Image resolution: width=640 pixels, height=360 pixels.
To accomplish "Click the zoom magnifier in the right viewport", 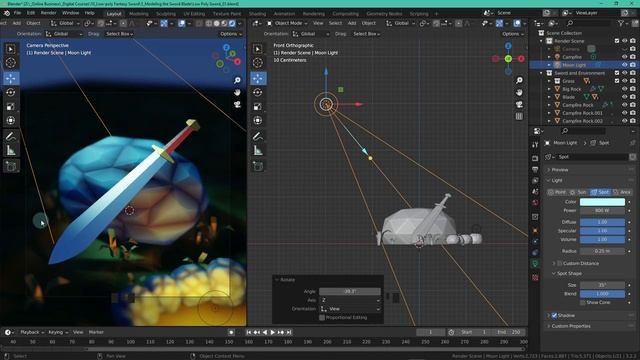I will (x=519, y=80).
